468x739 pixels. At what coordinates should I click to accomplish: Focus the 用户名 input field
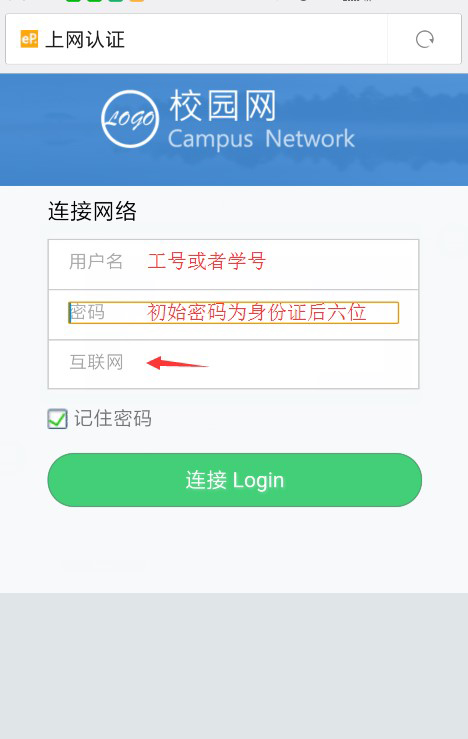234,264
